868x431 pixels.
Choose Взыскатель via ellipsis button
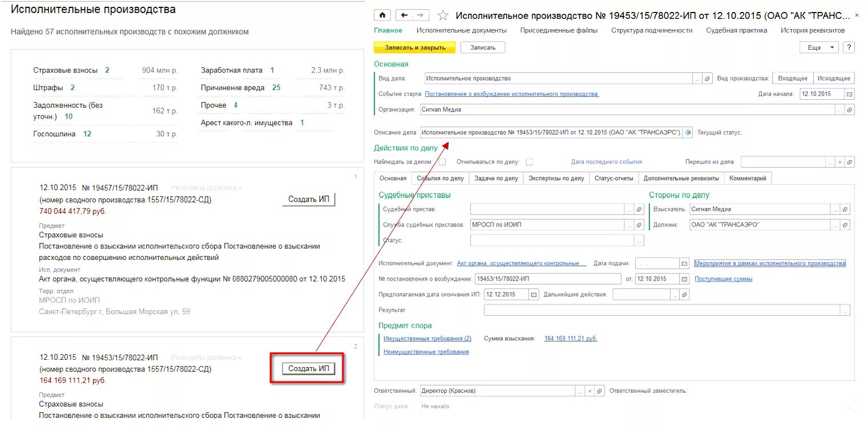(x=836, y=209)
